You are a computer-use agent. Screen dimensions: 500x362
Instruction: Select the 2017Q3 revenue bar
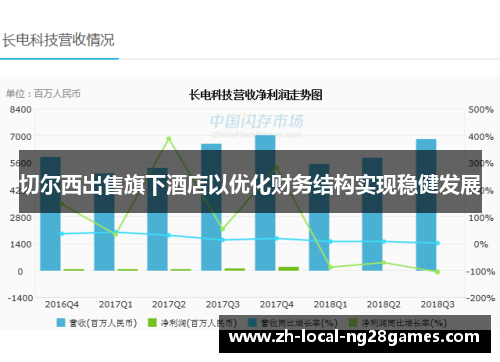tap(211, 207)
